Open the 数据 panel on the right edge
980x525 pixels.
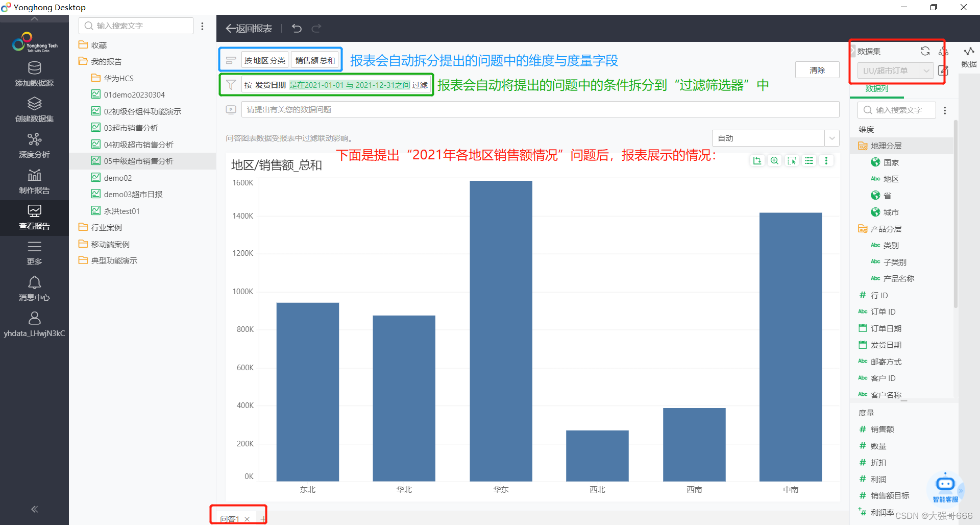coord(969,57)
